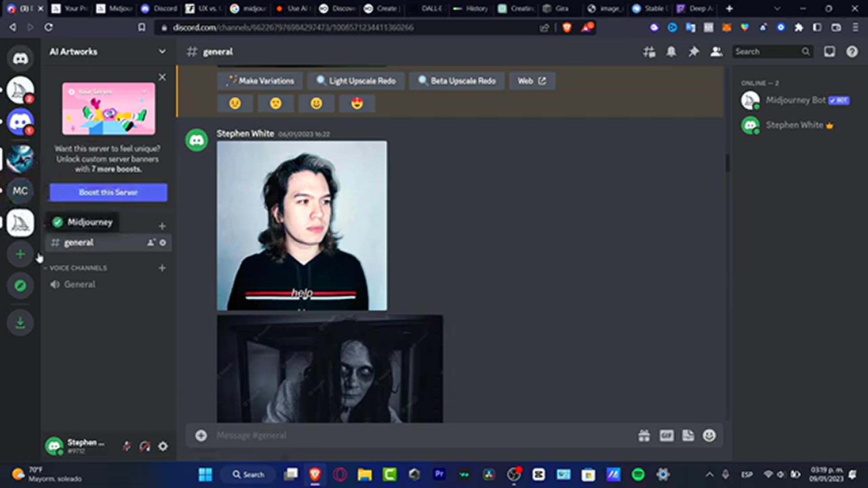Open Explore Discoverable Servers compass icon
868x488 pixels.
[x=20, y=286]
